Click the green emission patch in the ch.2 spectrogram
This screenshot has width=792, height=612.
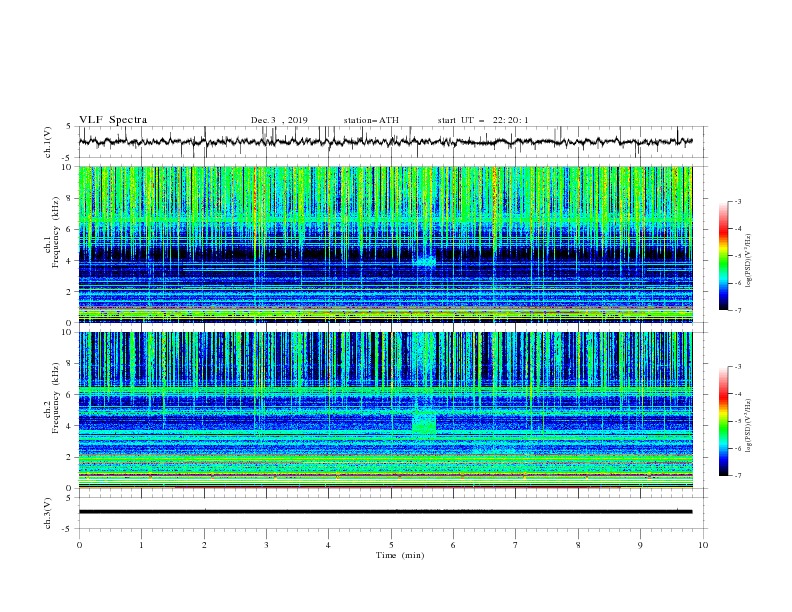[424, 423]
